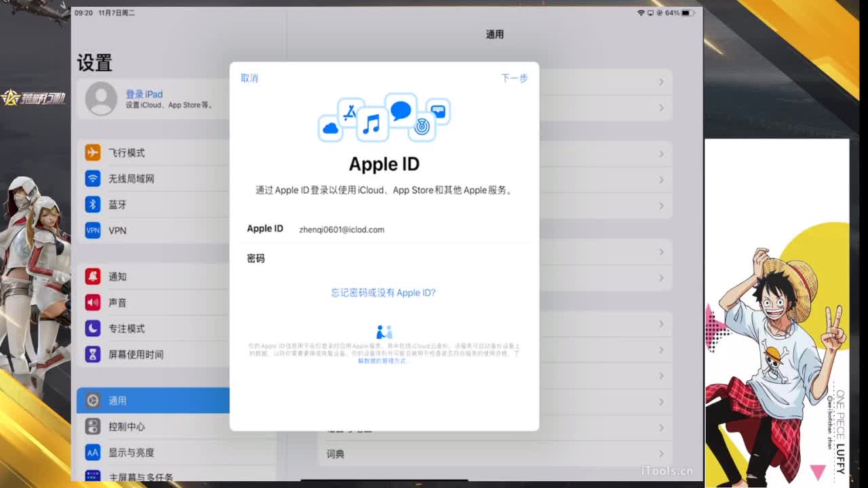Tap the Messages bubble icon in dialog
Viewport: 868px width, 488px height.
tap(401, 110)
